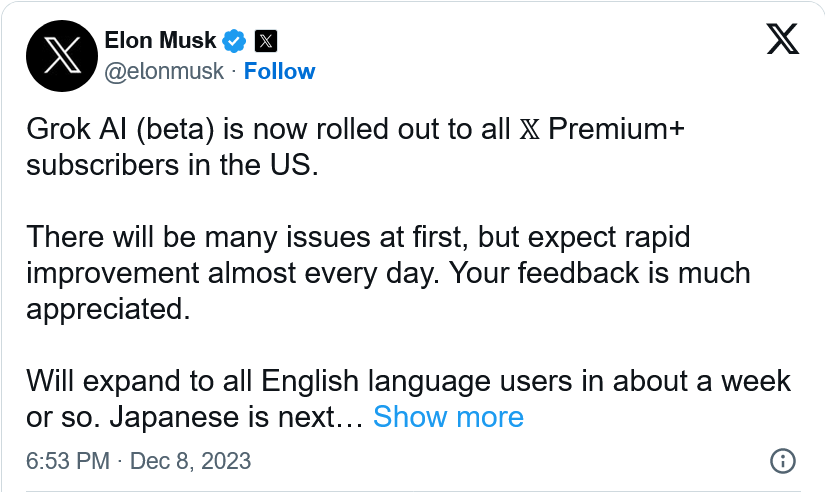Visit the @elonmusk handle link
Viewport: 825px width, 492px height.
point(164,71)
